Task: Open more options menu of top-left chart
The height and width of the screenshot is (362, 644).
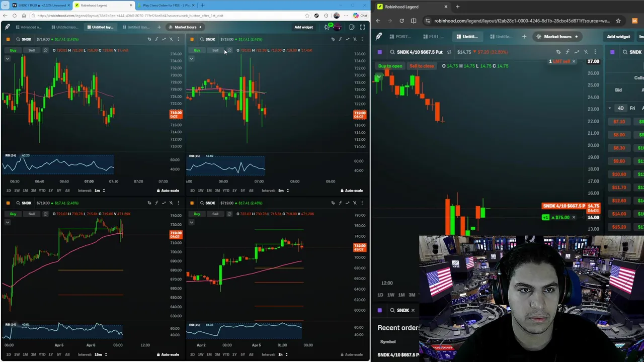Action: [x=178, y=39]
